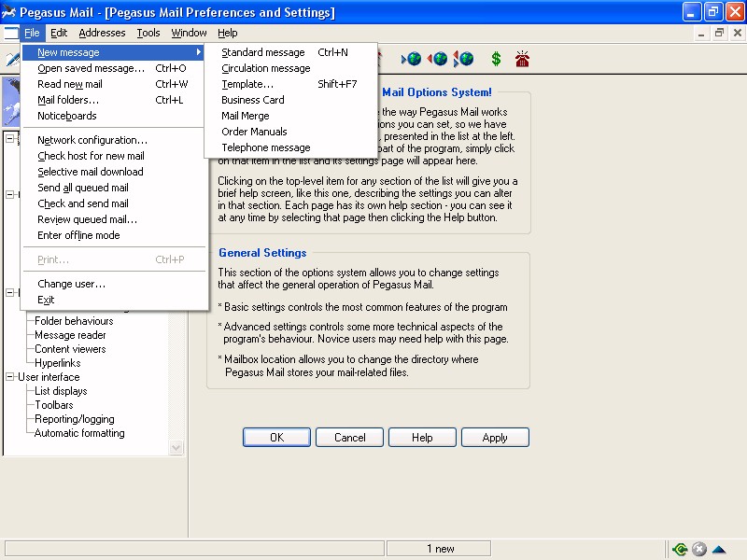Click the Cancel button
Screen dimensions: 747x560
click(349, 437)
